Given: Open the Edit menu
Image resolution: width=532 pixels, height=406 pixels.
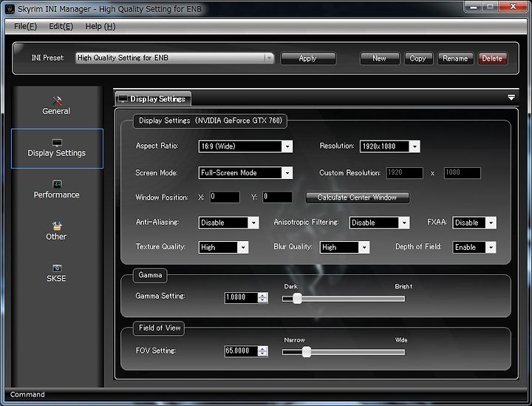Looking at the screenshot, I should (61, 26).
